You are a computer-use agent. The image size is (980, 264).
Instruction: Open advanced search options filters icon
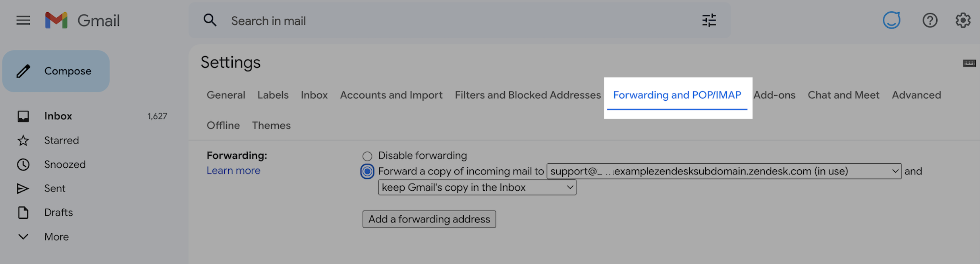(709, 20)
